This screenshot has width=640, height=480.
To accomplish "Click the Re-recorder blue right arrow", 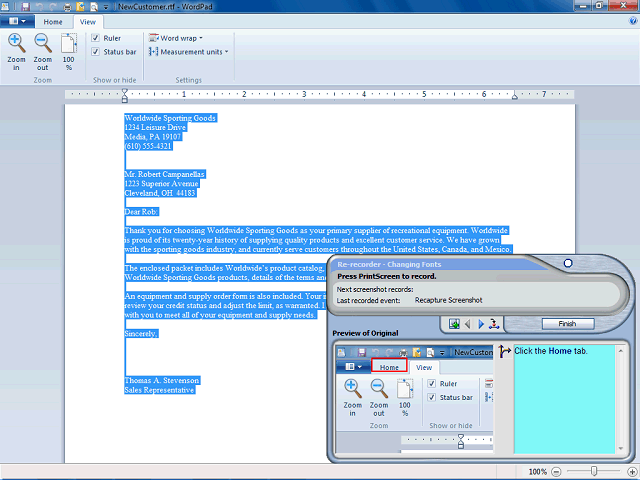I will pyautogui.click(x=481, y=324).
